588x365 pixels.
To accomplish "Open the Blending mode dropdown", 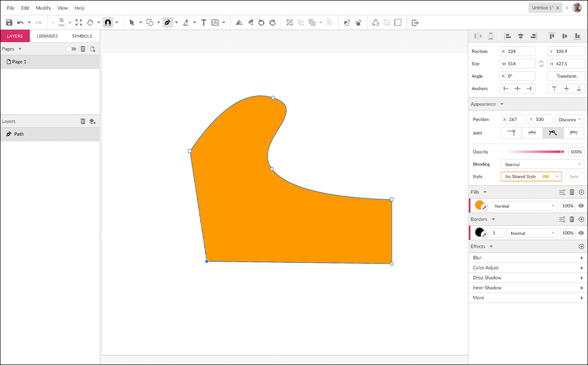I will coord(542,164).
